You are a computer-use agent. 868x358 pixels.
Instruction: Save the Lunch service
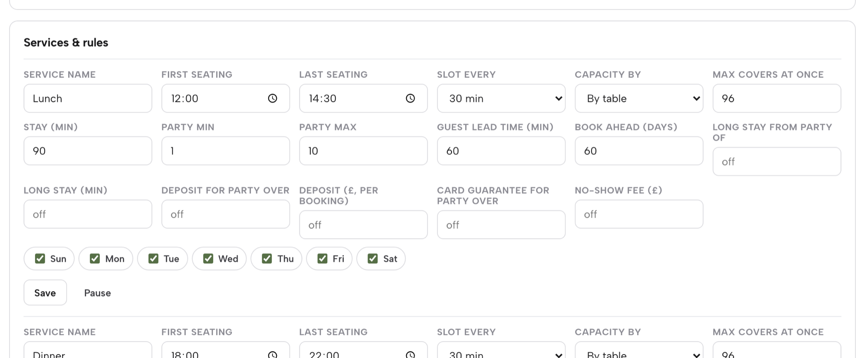45,292
